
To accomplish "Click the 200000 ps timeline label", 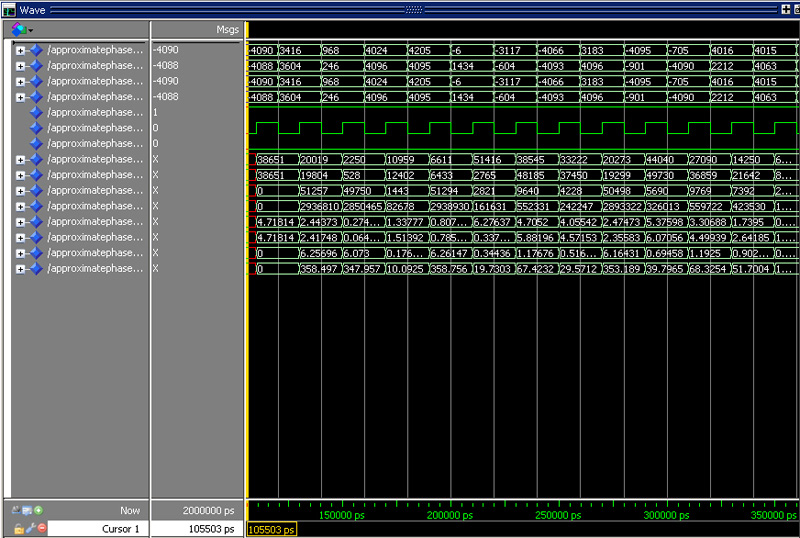I will [x=449, y=515].
